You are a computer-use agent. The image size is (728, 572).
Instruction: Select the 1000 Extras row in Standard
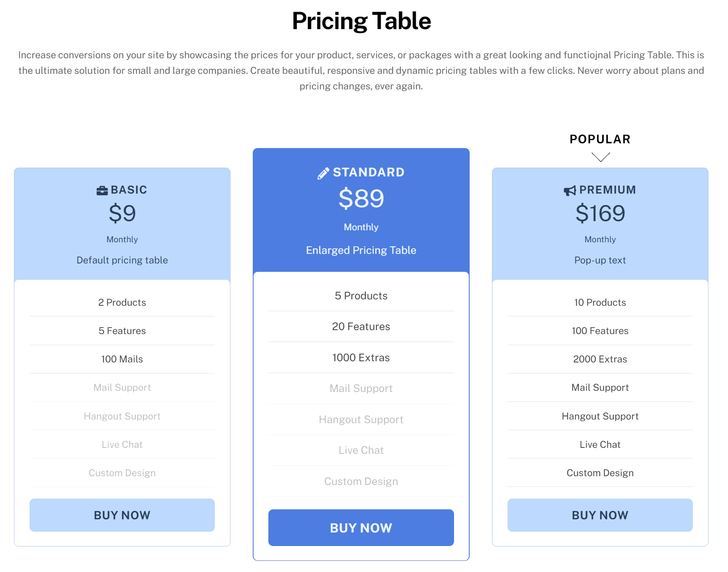pyautogui.click(x=361, y=357)
